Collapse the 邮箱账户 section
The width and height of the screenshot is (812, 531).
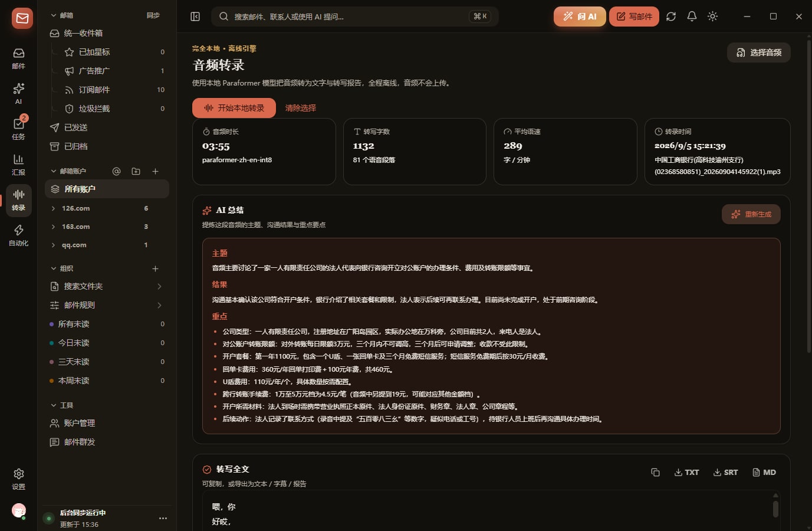pos(68,171)
